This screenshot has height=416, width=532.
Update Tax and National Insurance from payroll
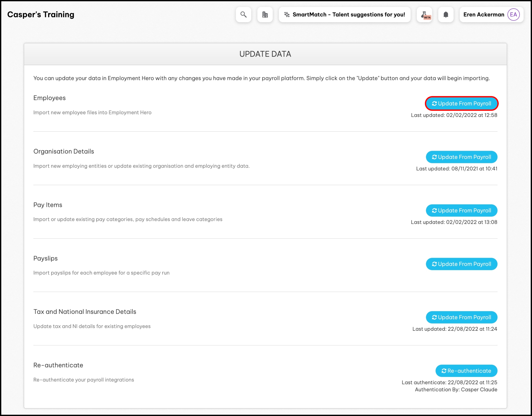tap(461, 317)
